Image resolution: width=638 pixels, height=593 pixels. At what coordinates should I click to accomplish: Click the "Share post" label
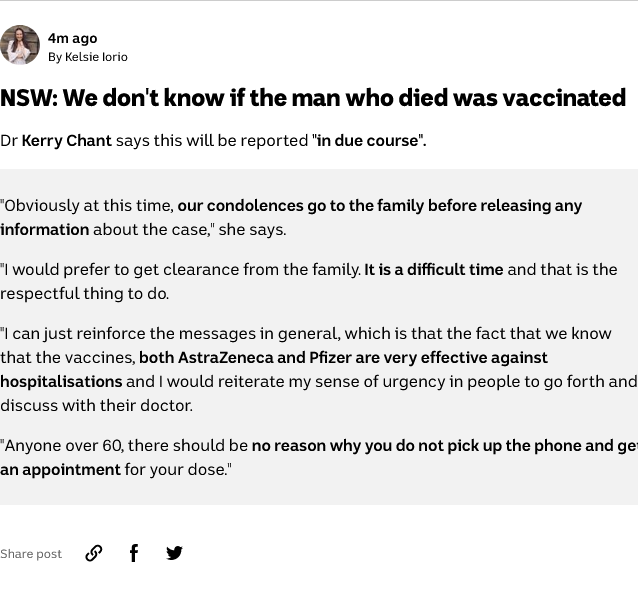[31, 554]
